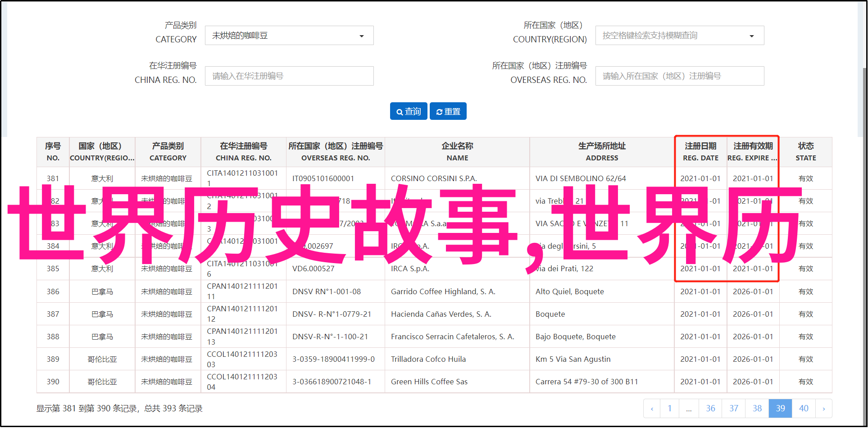Screen dimensions: 868x428
Task: Select Green Hills Coffee Sas name
Action: (429, 382)
